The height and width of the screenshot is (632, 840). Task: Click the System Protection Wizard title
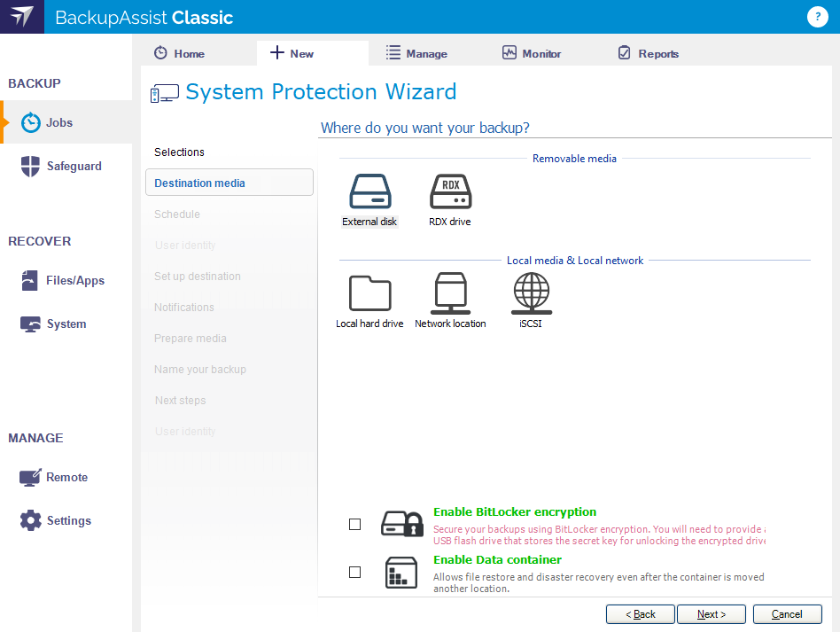point(321,92)
